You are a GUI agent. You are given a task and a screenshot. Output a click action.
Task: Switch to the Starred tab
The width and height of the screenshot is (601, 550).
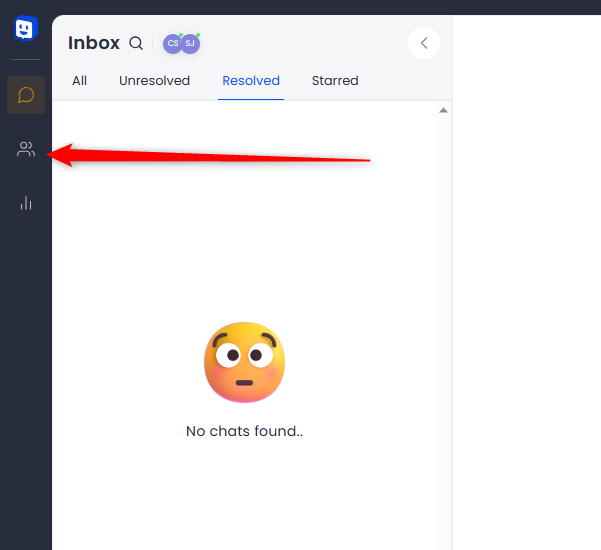[x=335, y=80]
